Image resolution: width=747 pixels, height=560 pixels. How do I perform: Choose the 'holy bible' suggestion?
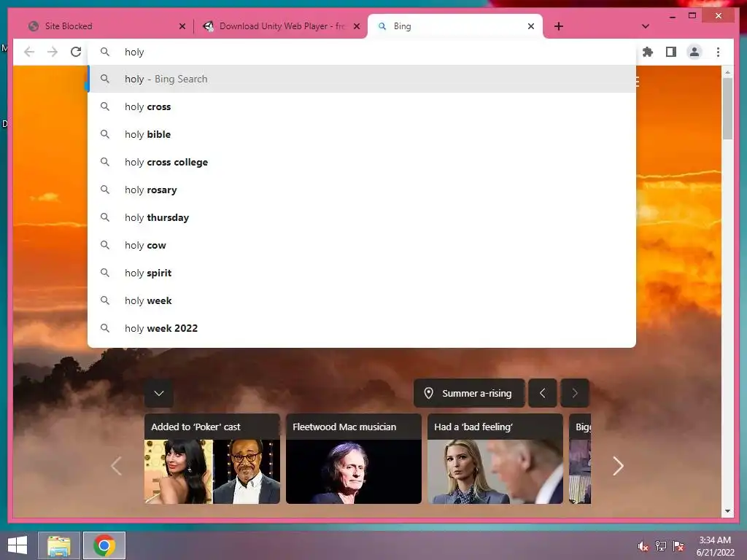tap(362, 134)
